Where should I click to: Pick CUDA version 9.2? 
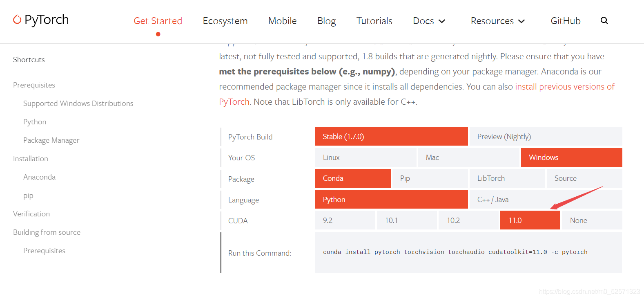pos(345,220)
